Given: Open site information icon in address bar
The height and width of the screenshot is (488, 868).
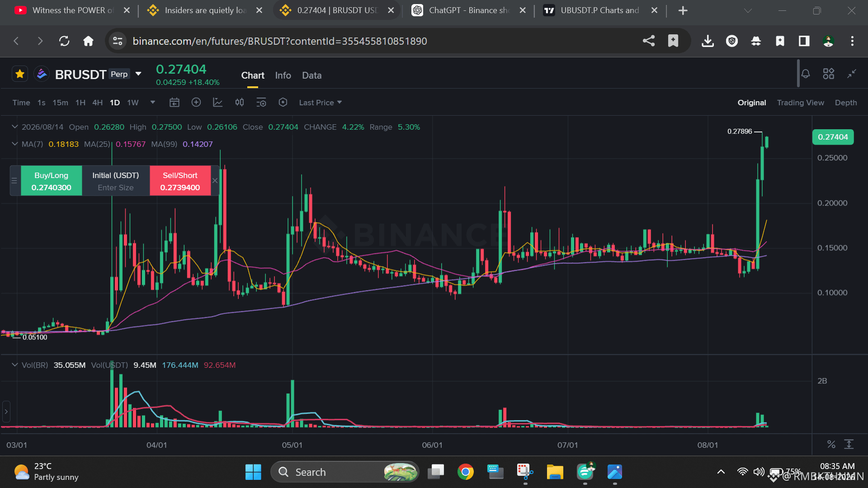Looking at the screenshot, I should point(118,41).
